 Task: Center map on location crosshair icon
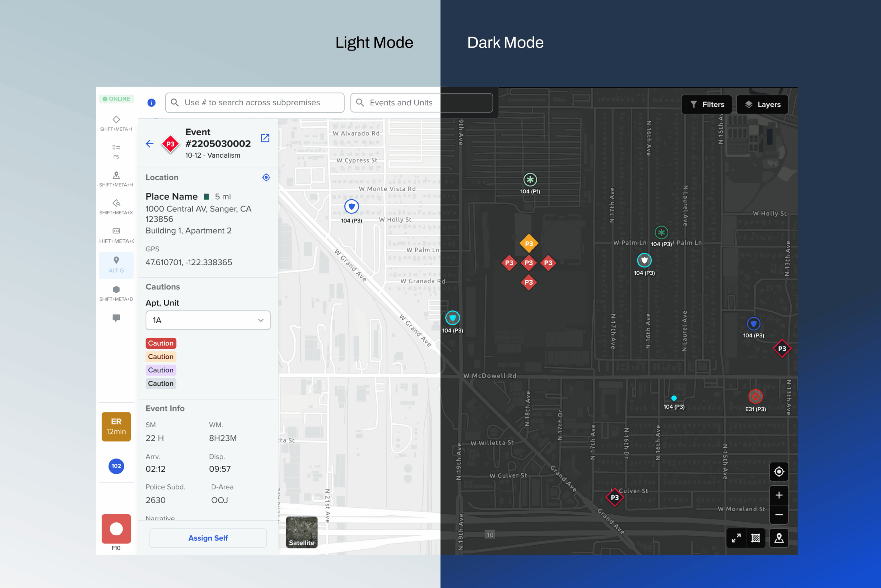coord(266,177)
